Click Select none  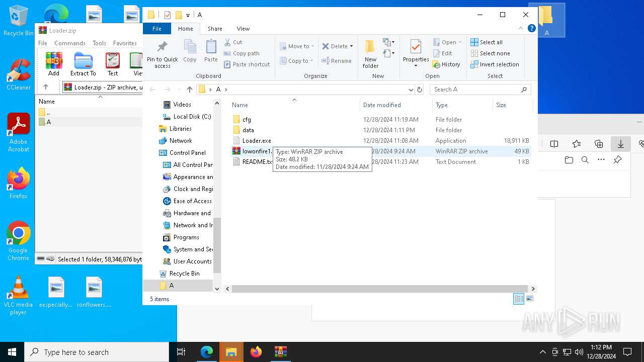[490, 53]
